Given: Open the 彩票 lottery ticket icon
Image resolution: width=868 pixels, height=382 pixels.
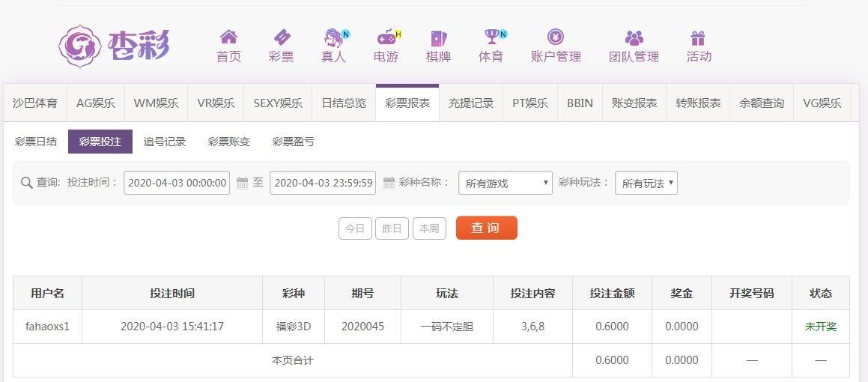Looking at the screenshot, I should click(x=281, y=37).
